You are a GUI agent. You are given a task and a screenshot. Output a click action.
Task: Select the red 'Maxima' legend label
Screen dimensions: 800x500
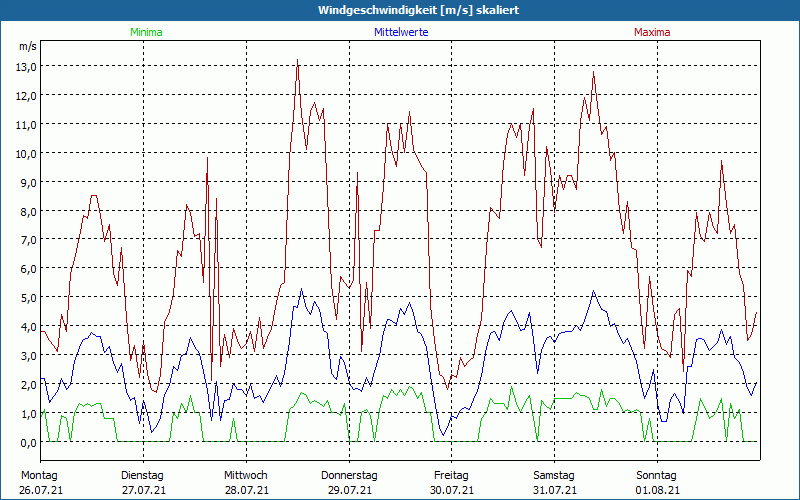(x=652, y=32)
